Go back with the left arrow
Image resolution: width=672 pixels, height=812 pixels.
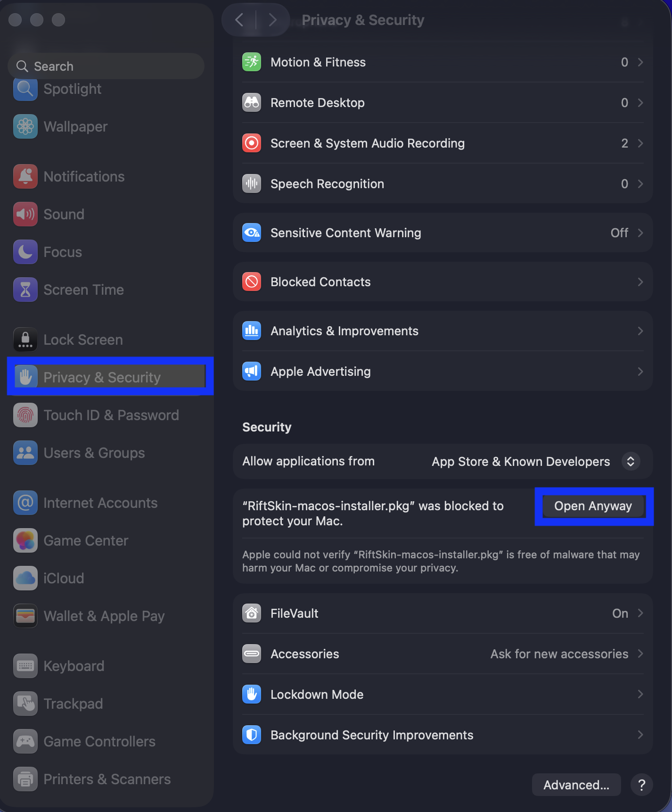pyautogui.click(x=239, y=20)
